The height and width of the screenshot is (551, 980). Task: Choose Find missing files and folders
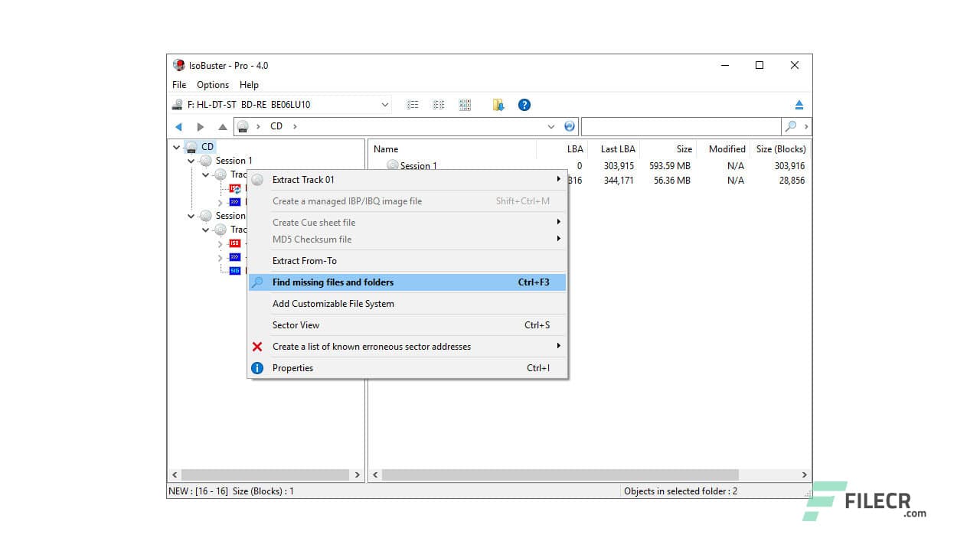(x=333, y=282)
